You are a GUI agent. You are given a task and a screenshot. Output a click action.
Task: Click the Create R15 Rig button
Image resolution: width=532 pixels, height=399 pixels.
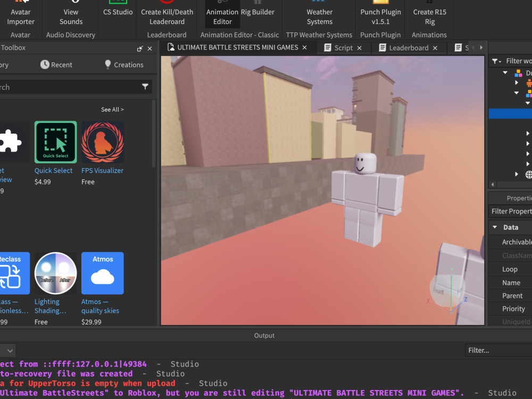tap(429, 14)
